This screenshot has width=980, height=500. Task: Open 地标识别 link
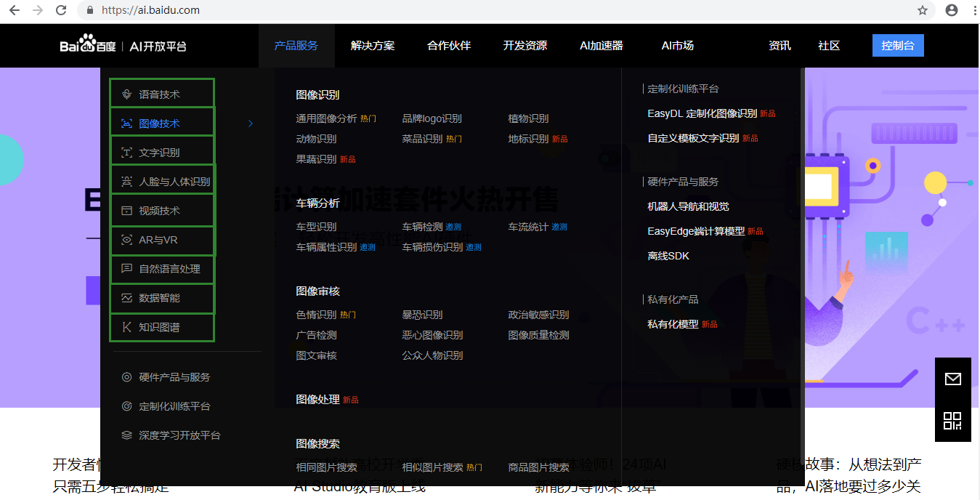[528, 139]
